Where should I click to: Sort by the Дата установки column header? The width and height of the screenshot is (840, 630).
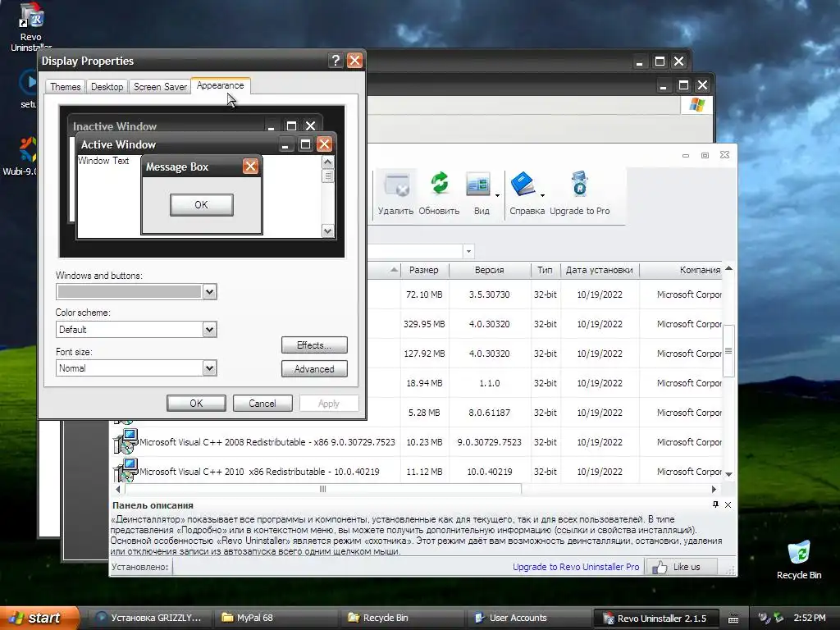click(600, 270)
